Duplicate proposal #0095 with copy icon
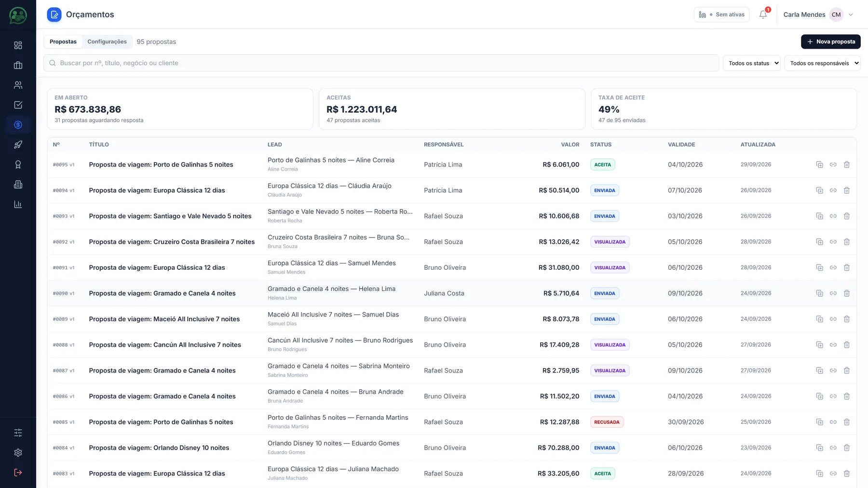Screen dimensions: 868x488 (819, 164)
